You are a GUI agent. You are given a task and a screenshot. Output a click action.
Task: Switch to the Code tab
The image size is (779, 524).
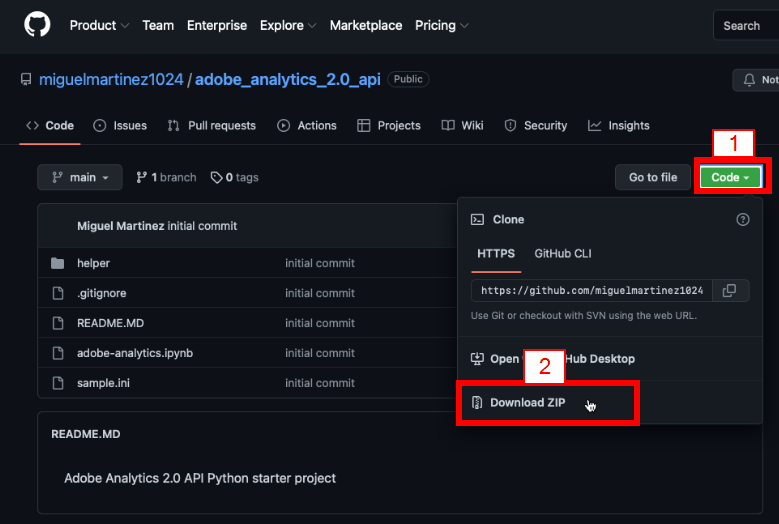[50, 126]
